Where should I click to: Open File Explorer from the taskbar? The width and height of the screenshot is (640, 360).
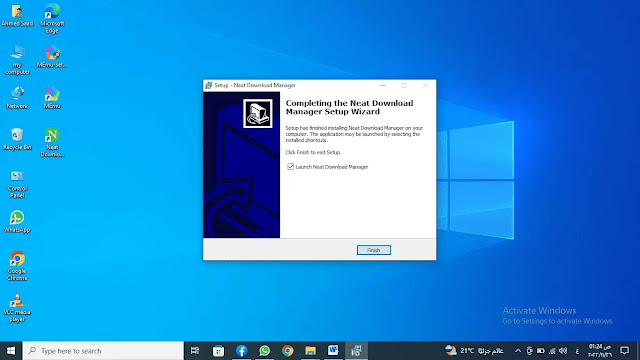tap(310, 351)
